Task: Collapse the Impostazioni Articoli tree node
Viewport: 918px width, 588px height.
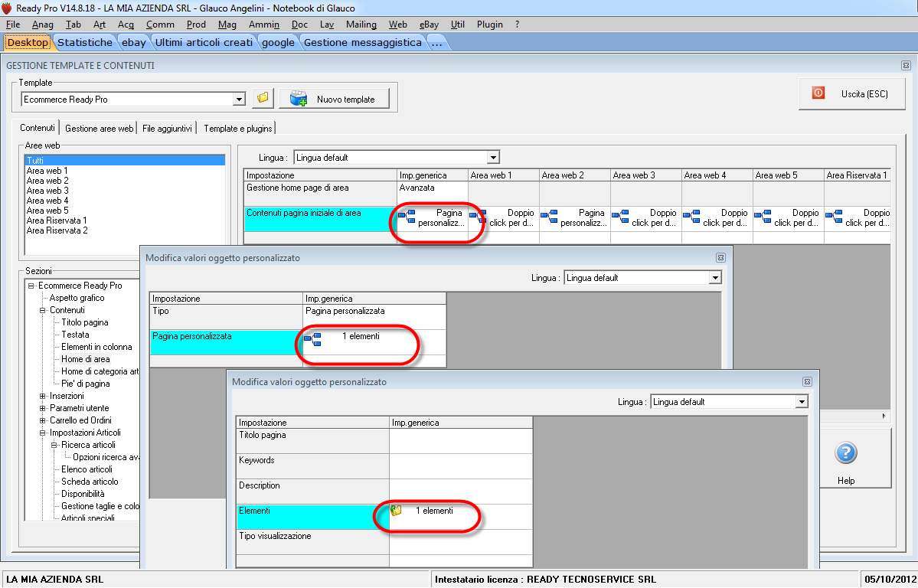Action: click(43, 433)
